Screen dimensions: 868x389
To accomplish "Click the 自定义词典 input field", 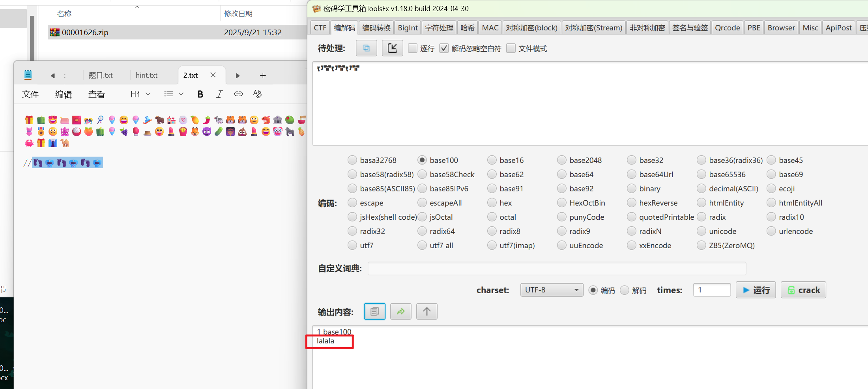I will [x=556, y=268].
